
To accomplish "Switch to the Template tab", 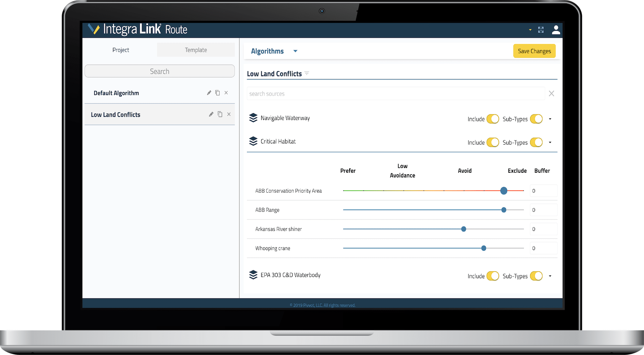I will [196, 50].
